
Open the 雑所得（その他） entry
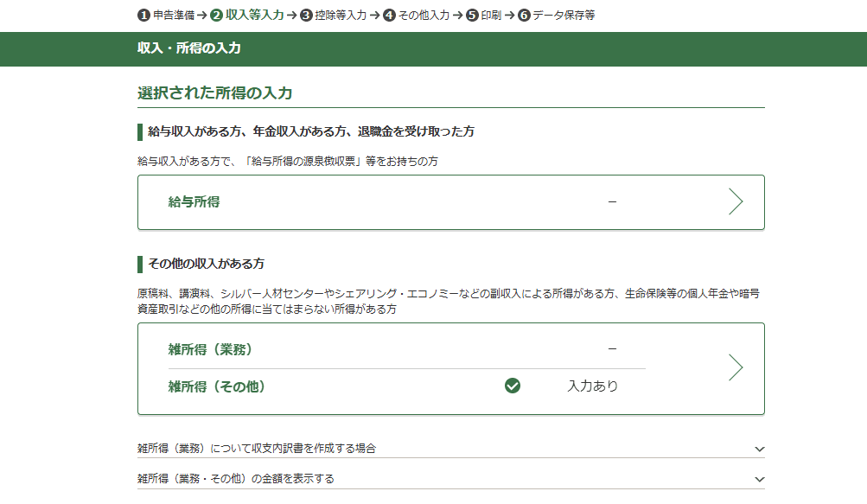pos(217,386)
